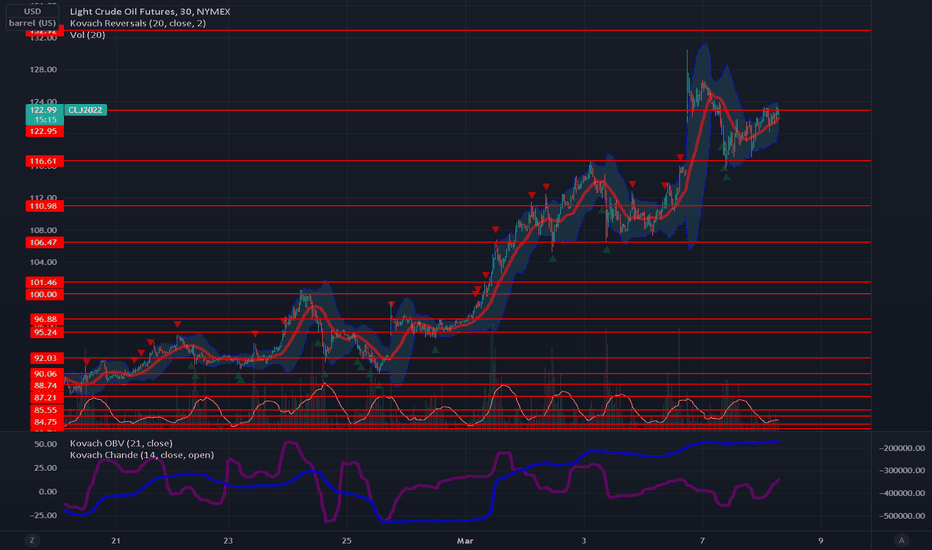Screen dimensions: 932x550
Task: Select the Kovach Chande (14, close, open) legend
Action: pos(142,455)
